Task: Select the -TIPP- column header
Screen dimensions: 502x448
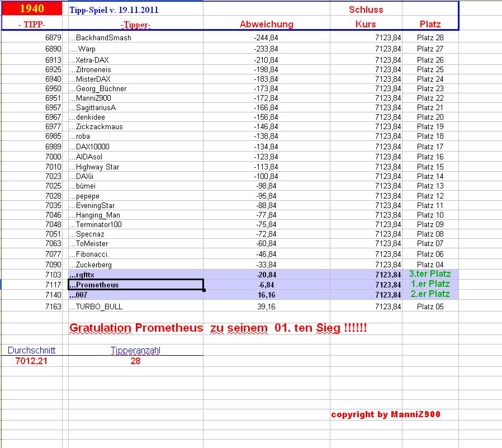Action: [31, 24]
